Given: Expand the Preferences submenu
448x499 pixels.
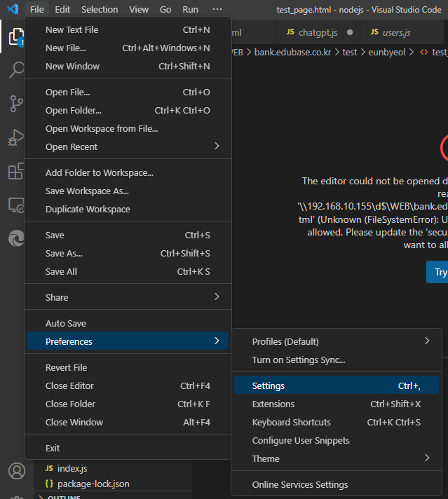Looking at the screenshot, I should (x=128, y=341).
